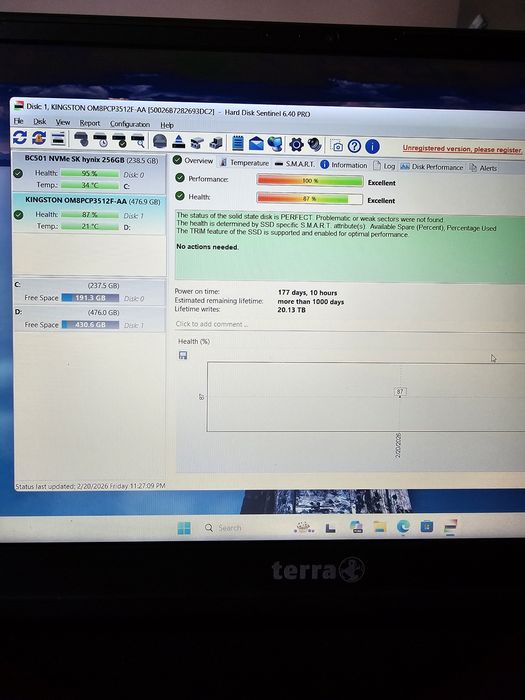525x700 pixels.
Task: Open the Configuration menu
Action: (x=130, y=124)
